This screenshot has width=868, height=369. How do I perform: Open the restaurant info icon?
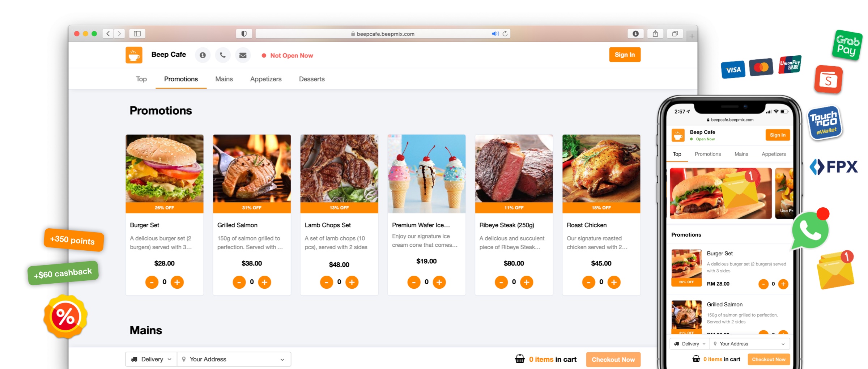coord(203,55)
